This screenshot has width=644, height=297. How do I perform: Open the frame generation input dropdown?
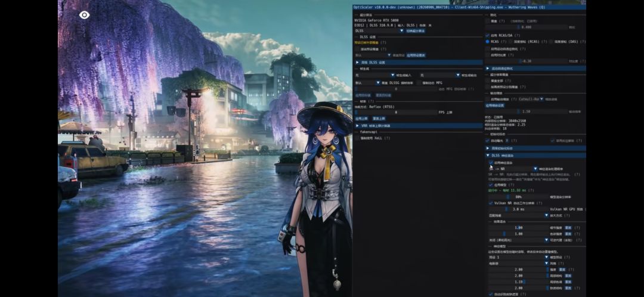pos(376,75)
